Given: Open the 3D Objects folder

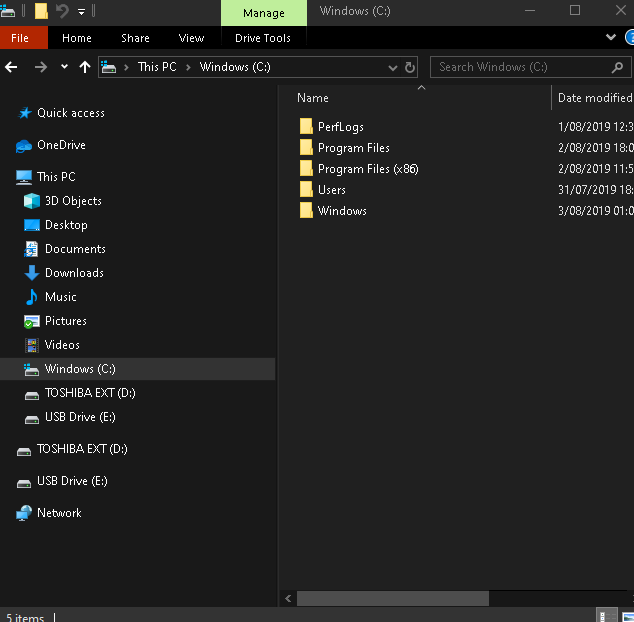Looking at the screenshot, I should tap(73, 201).
